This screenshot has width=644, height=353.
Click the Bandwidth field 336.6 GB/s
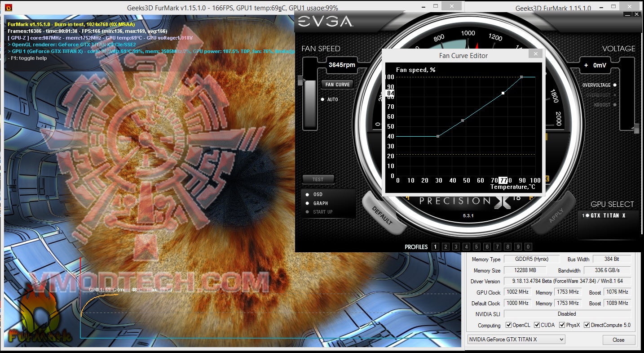[607, 271]
